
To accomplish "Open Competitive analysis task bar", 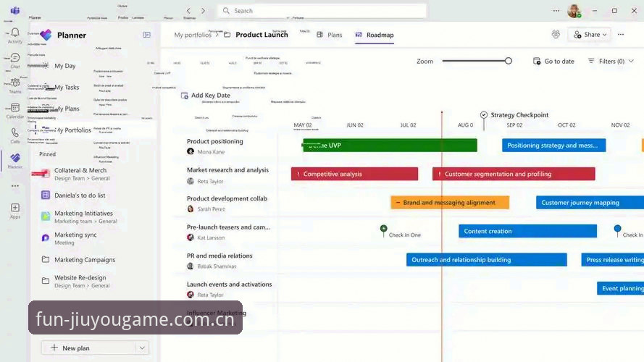I will click(x=354, y=174).
